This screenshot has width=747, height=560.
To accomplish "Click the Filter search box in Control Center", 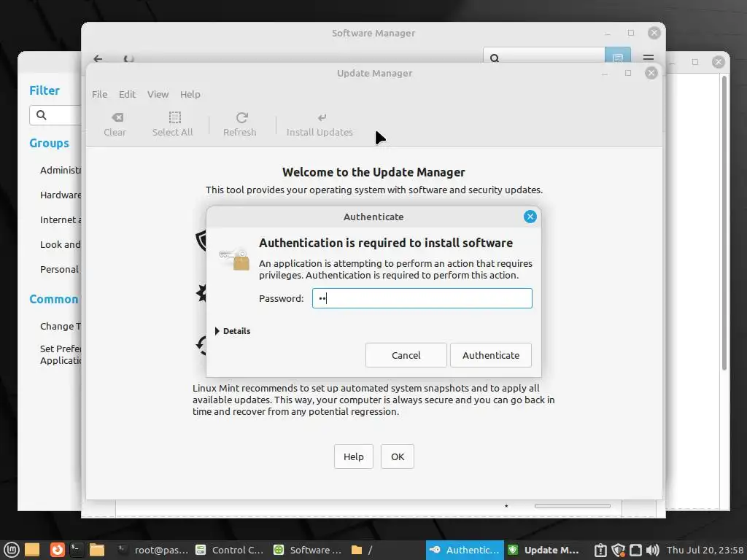I will (x=55, y=115).
